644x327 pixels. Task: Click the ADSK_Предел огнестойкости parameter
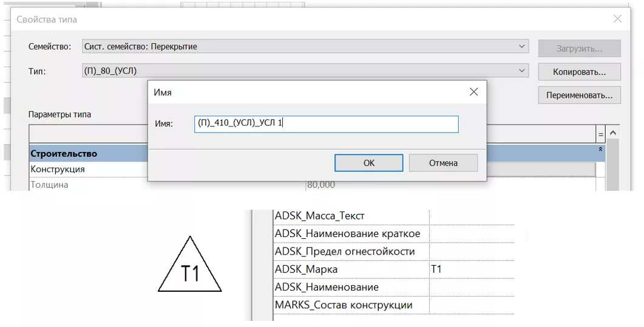pyautogui.click(x=345, y=251)
